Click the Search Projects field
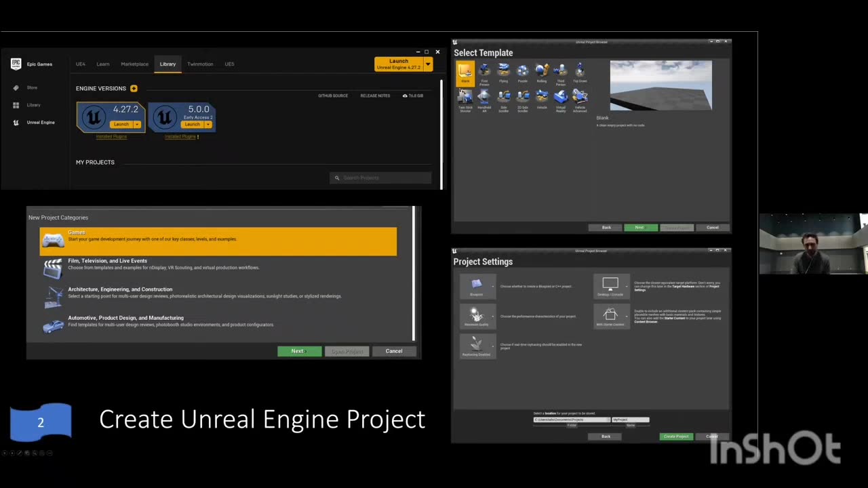This screenshot has height=488, width=868. pos(380,178)
